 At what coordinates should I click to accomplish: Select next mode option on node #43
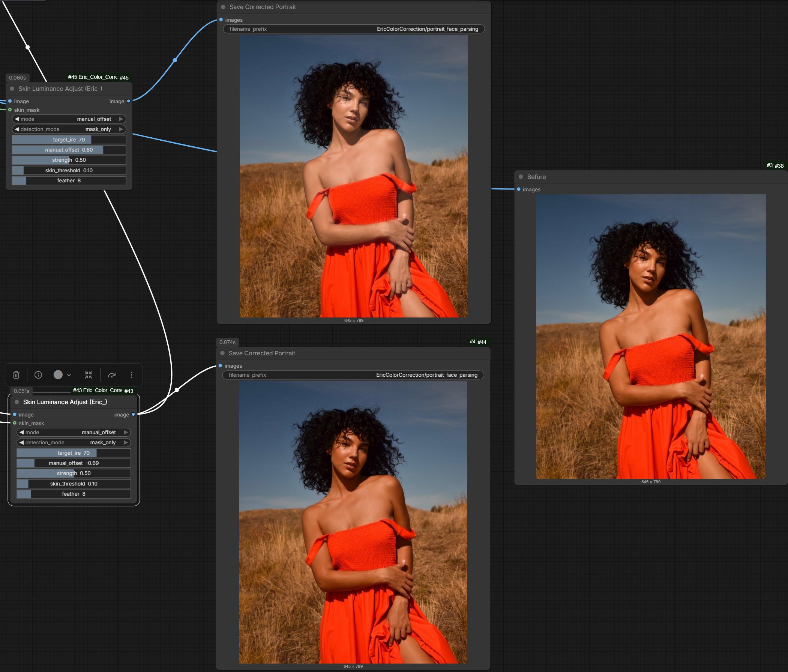pyautogui.click(x=126, y=432)
